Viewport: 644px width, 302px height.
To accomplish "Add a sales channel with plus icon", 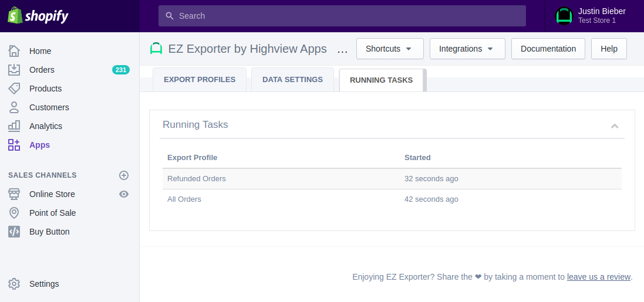I will (x=124, y=175).
